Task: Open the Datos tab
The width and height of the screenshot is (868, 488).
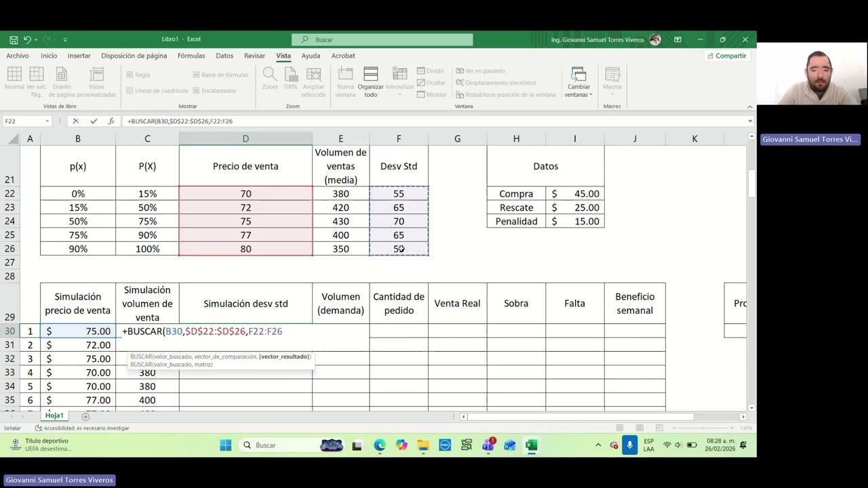Action: [224, 56]
